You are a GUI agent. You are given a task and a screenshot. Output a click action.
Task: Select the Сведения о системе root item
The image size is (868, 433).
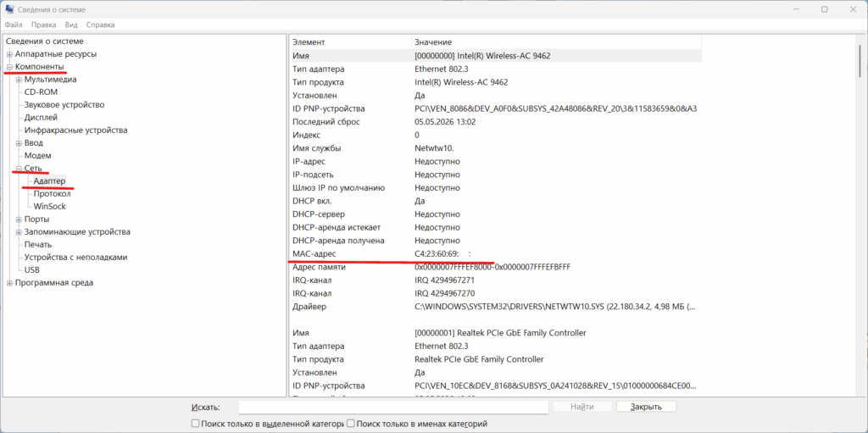click(x=45, y=42)
